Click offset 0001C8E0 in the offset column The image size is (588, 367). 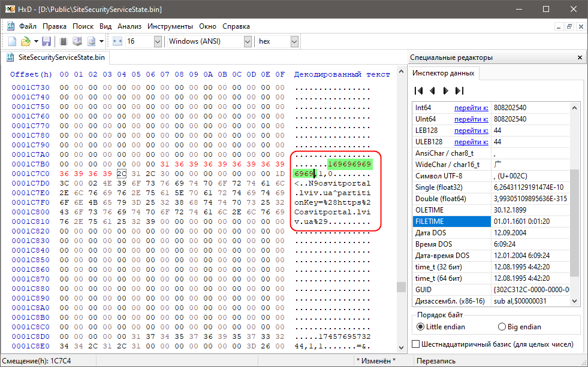tap(31, 346)
